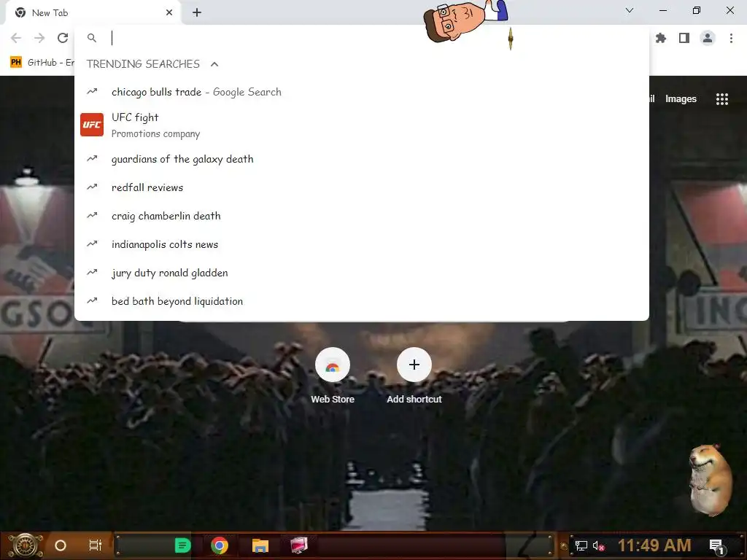Click the 11:49 AM taskbar clock
Image resolution: width=747 pixels, height=560 pixels.
pos(654,545)
